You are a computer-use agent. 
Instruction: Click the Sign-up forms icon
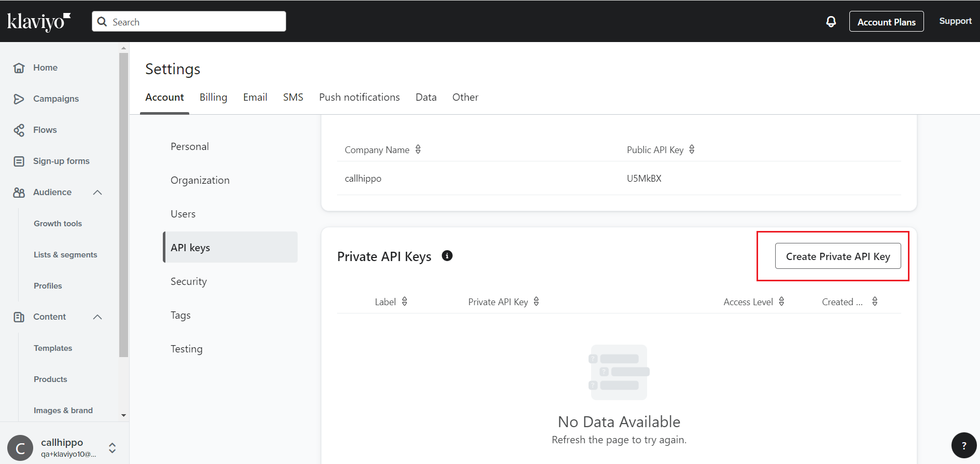[x=19, y=161]
